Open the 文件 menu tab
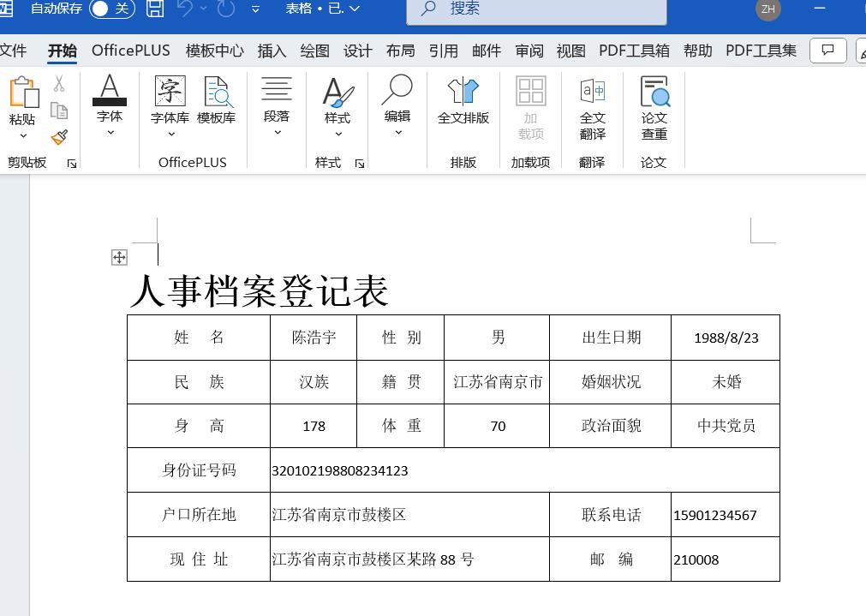This screenshot has width=866, height=616. point(13,51)
